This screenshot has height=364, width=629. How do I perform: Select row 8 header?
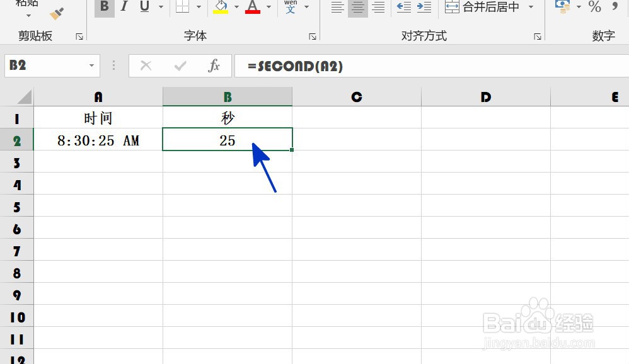[x=16, y=273]
